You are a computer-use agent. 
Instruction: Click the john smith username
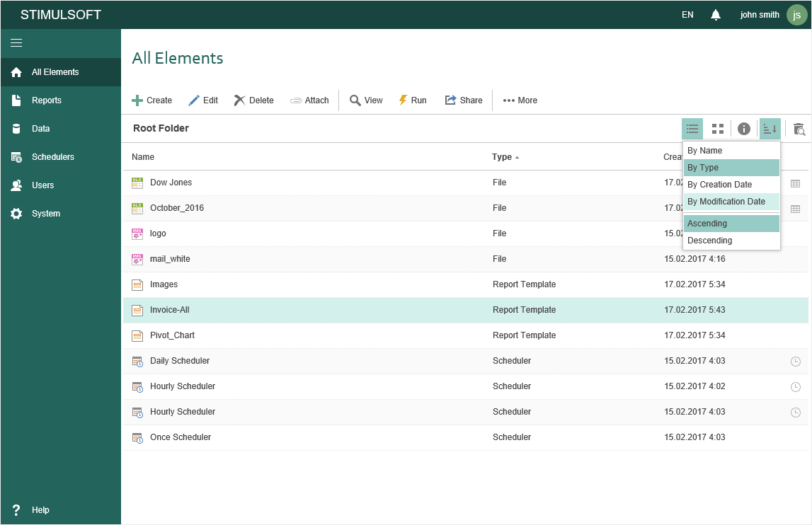759,15
